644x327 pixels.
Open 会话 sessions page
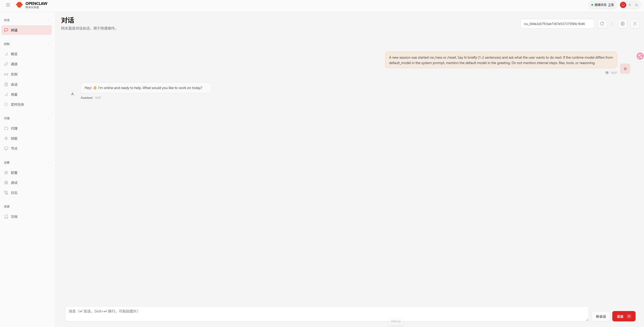[x=27, y=84]
